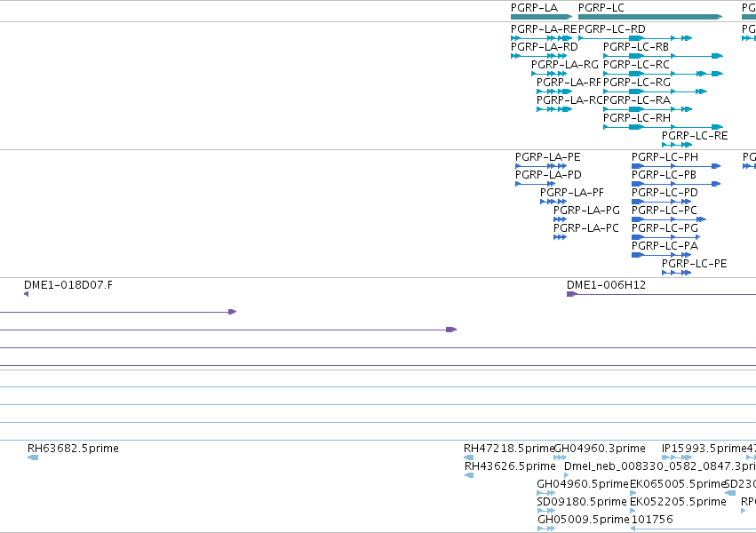Click the EK052205.5prime EST

tap(633, 511)
